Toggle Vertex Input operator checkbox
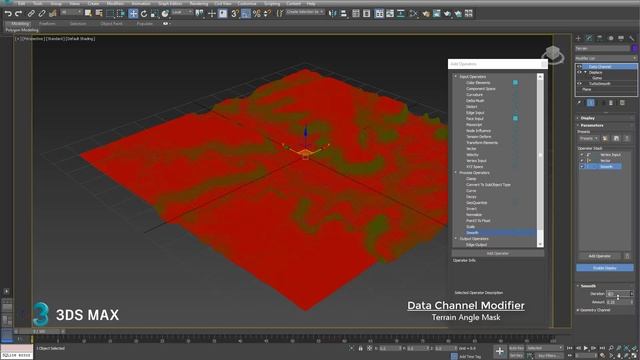640x360 pixels. pos(582,155)
